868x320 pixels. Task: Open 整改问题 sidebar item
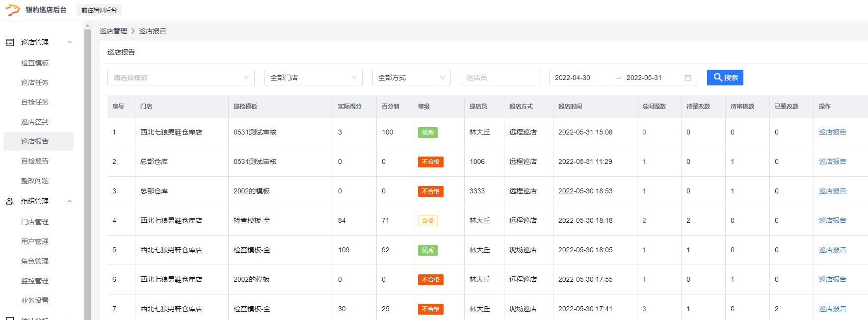click(35, 181)
